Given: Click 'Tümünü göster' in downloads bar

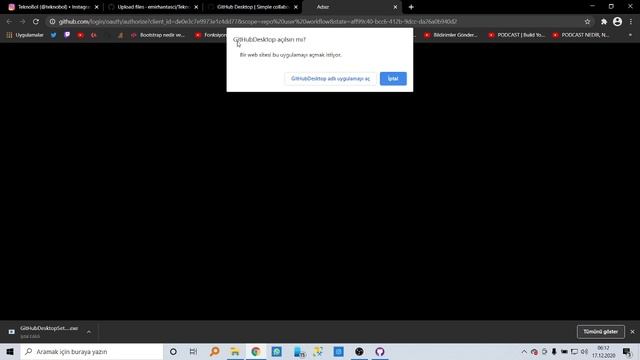Looking at the screenshot, I should point(600,332).
